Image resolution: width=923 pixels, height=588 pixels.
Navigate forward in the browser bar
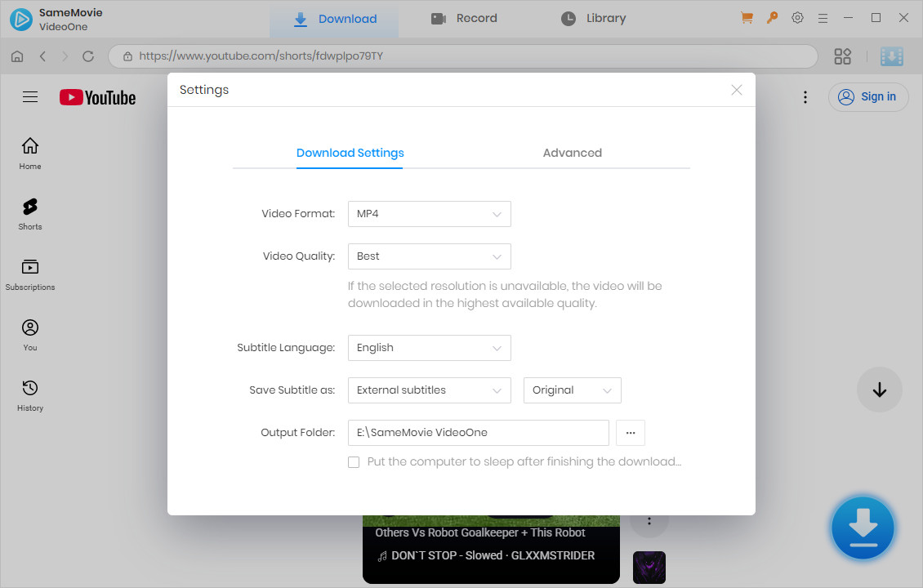[65, 56]
